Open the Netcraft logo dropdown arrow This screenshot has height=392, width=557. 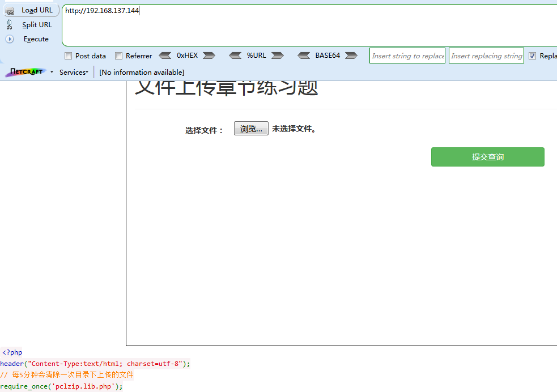tap(51, 72)
